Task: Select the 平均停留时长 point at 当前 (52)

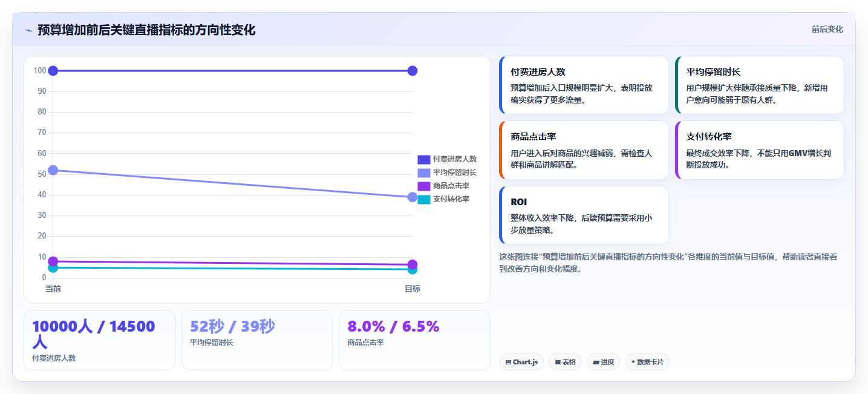Action: 53,170
